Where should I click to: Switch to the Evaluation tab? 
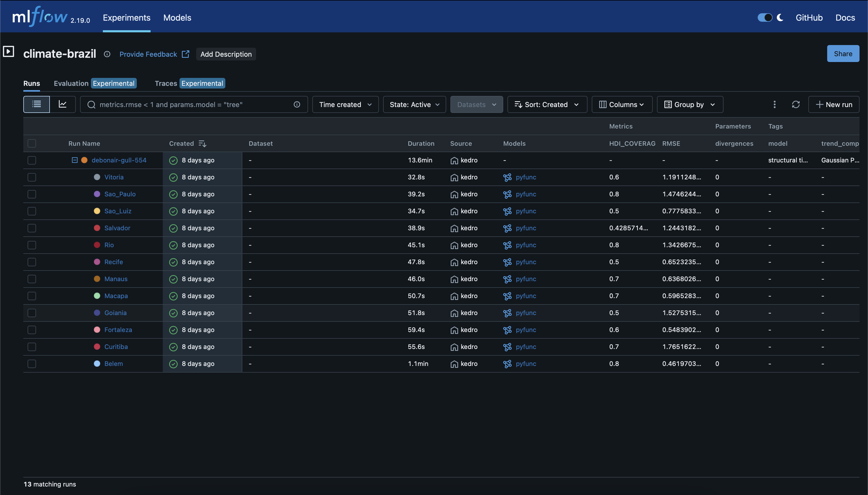(x=71, y=83)
